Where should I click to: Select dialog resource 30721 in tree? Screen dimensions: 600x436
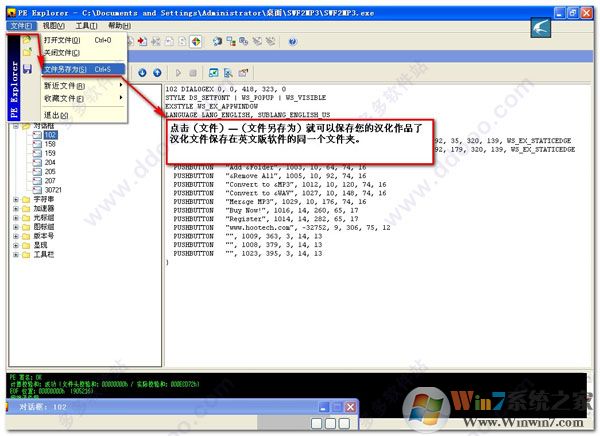tap(53, 189)
